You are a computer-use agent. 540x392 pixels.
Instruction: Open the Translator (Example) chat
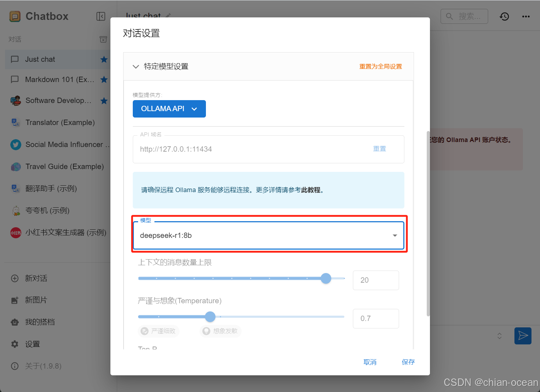tap(58, 123)
